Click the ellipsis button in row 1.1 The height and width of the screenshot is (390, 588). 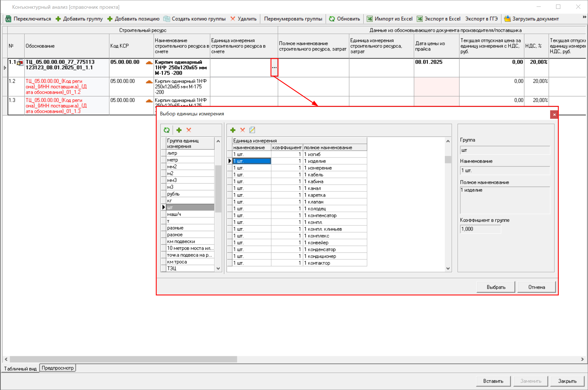274,67
